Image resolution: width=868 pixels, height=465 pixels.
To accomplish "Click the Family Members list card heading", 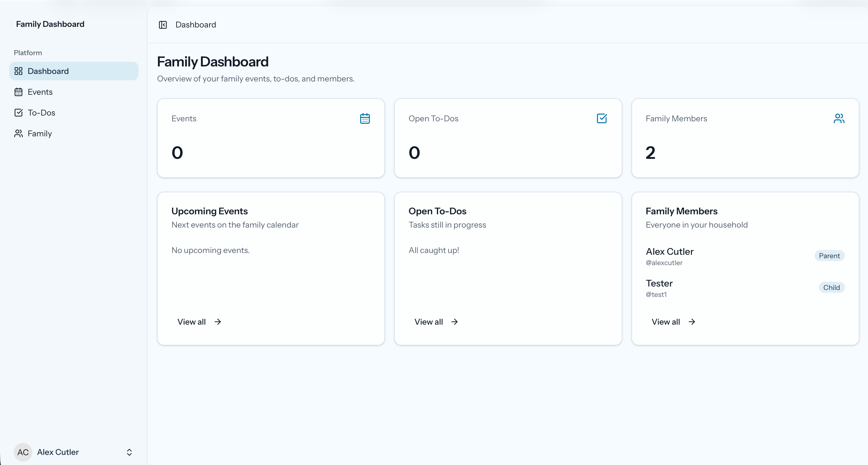I will tap(682, 211).
